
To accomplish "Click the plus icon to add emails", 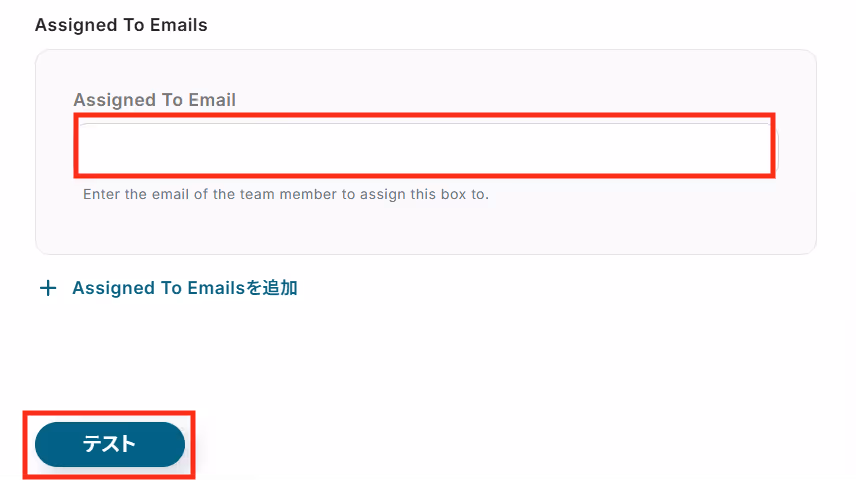I will (x=48, y=288).
